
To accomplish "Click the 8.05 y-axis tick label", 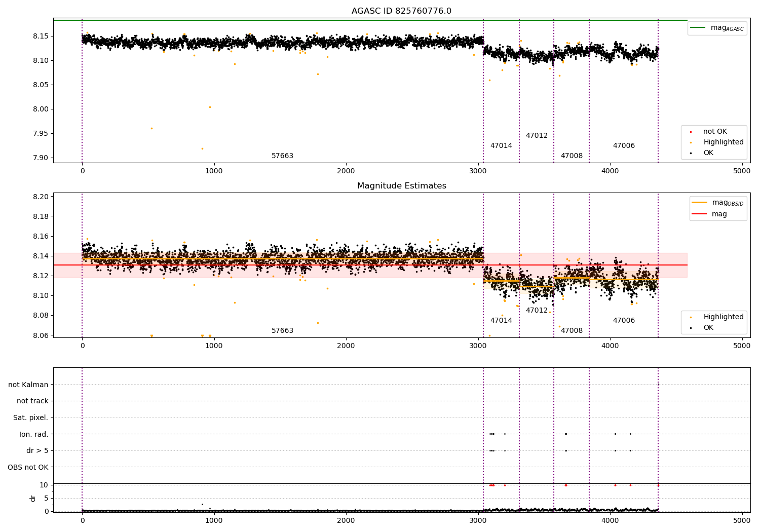I will pyautogui.click(x=41, y=85).
